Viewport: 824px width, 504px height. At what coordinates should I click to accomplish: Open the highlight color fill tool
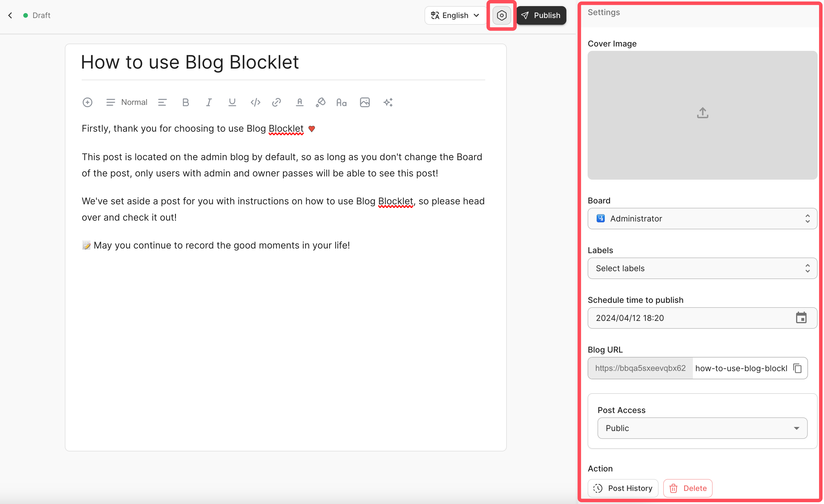pyautogui.click(x=320, y=102)
